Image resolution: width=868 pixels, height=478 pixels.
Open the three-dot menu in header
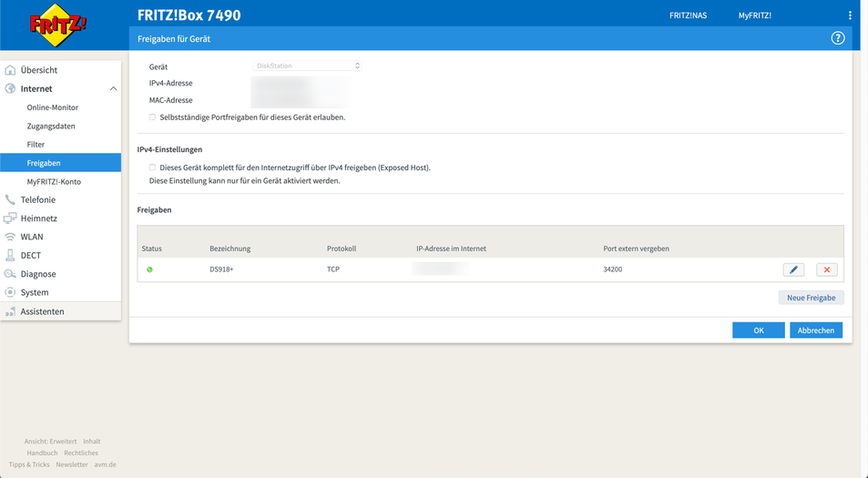click(x=850, y=15)
